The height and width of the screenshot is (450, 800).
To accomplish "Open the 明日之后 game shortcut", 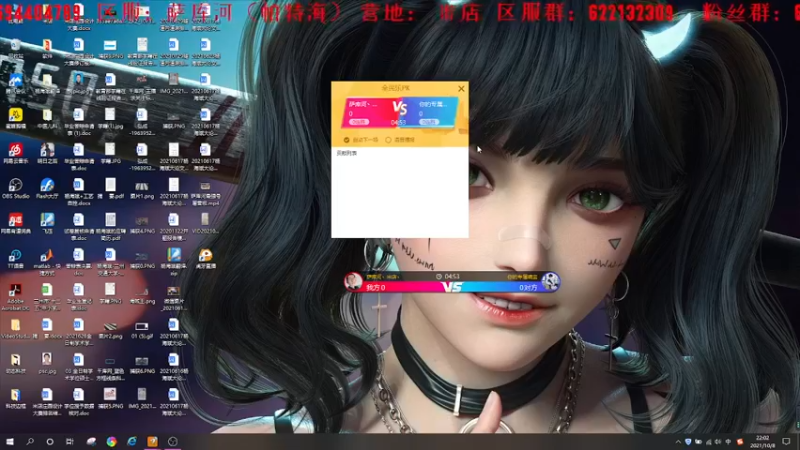I will tap(47, 153).
